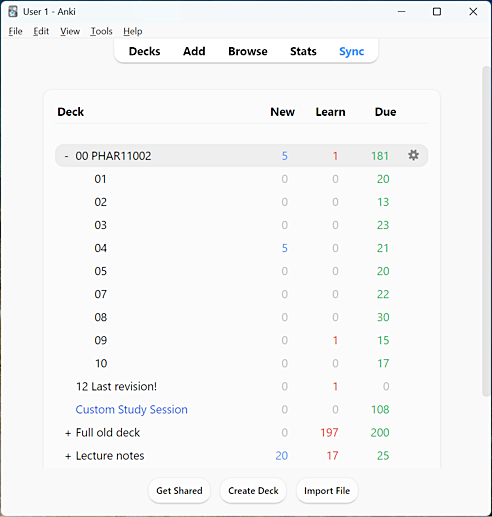Click the Get Shared button
Viewport: 492px width, 517px height.
click(x=179, y=491)
